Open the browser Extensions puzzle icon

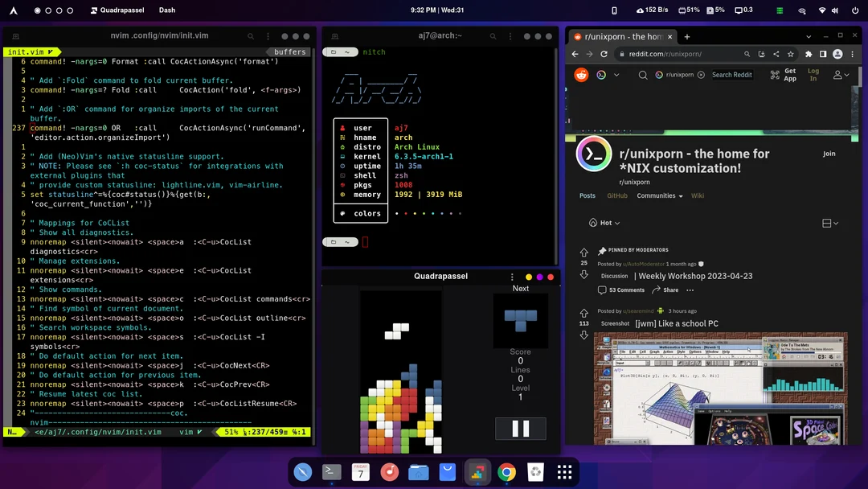809,54
